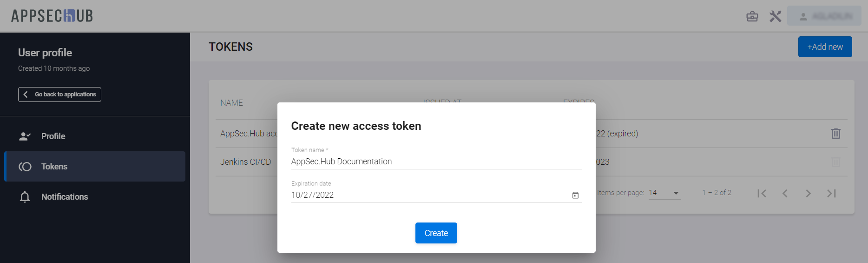Open the Notifications section
Screen dimensions: 868x263
(64, 197)
